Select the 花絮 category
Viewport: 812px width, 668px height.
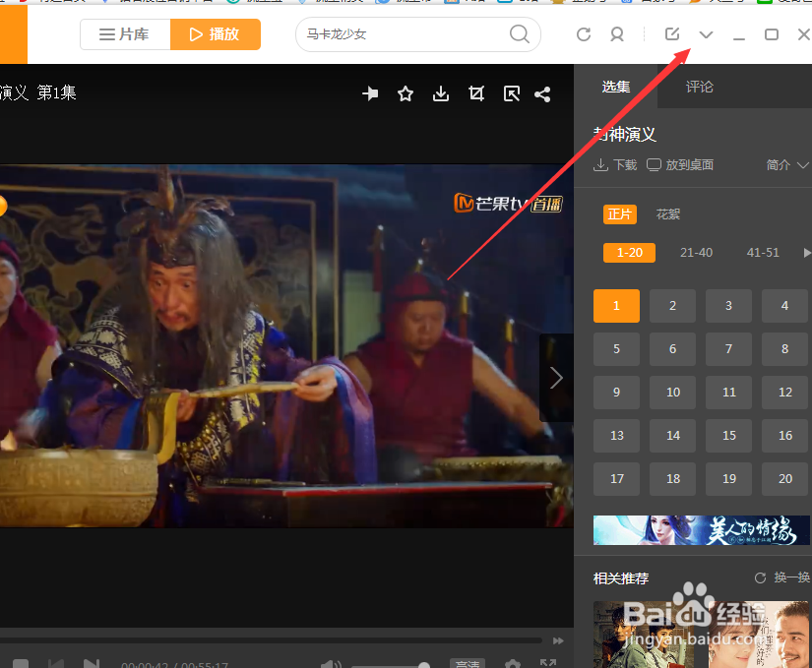pos(668,214)
